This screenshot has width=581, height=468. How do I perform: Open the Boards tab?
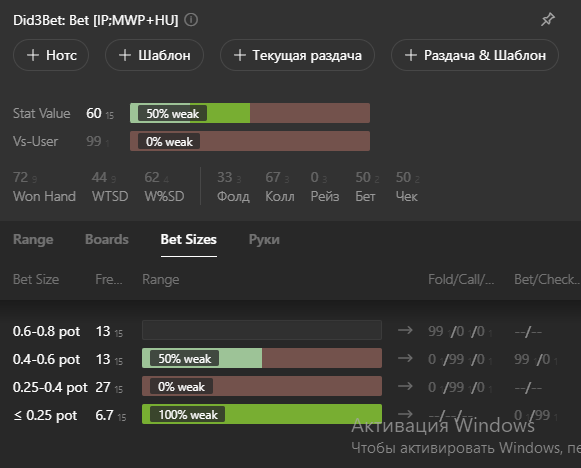click(x=107, y=239)
